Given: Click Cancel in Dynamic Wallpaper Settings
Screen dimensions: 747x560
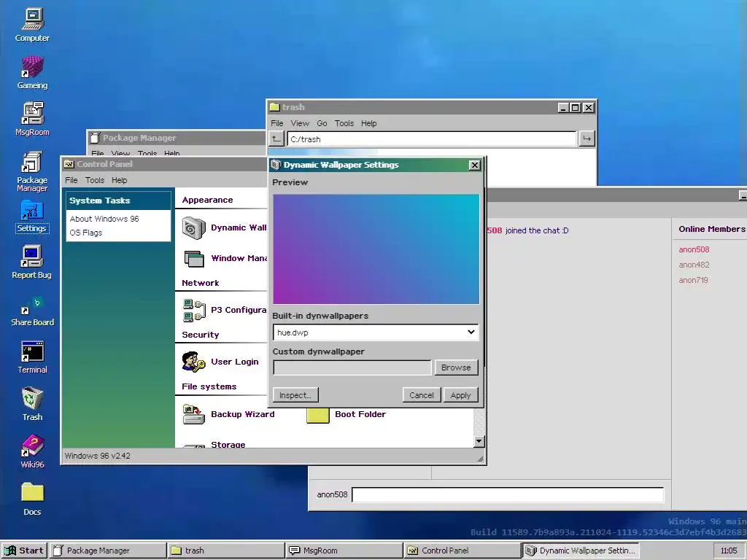Looking at the screenshot, I should pyautogui.click(x=422, y=395).
